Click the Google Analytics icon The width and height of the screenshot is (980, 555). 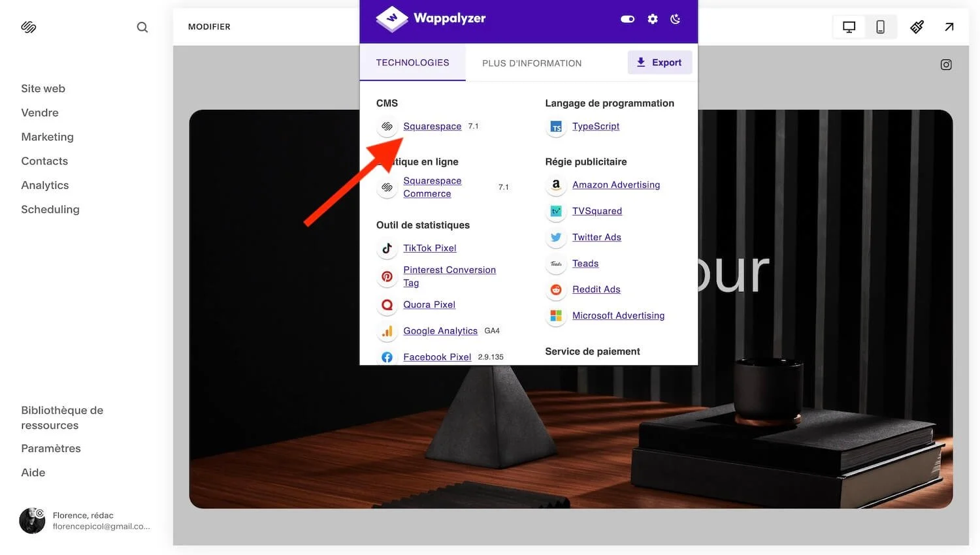point(387,331)
